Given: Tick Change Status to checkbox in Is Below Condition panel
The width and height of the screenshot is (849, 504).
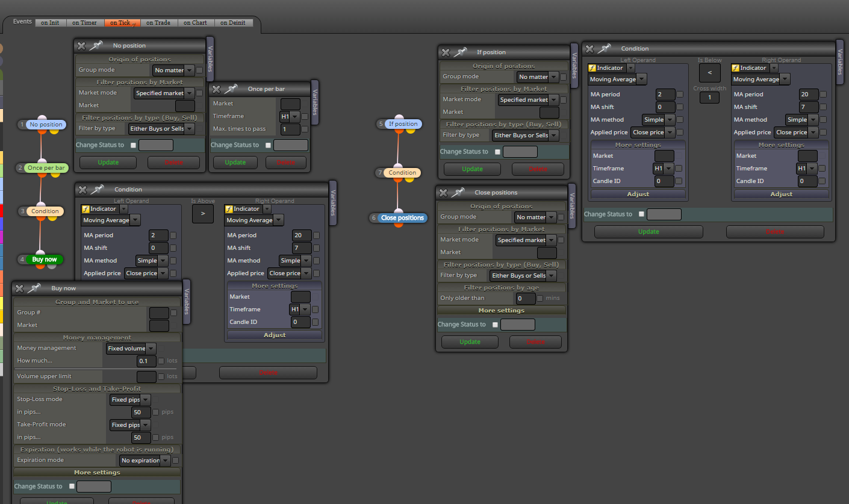Looking at the screenshot, I should point(641,214).
